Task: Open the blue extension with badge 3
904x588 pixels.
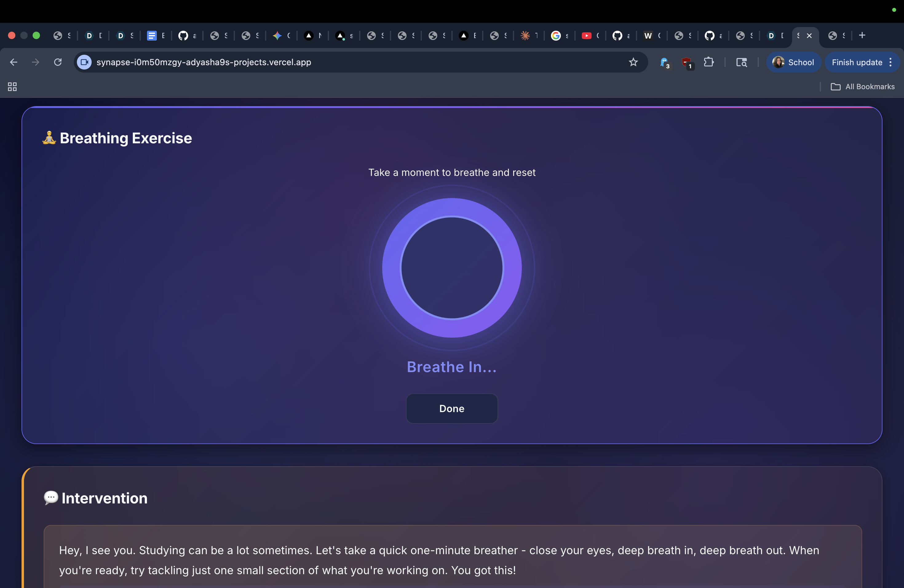Action: click(664, 62)
